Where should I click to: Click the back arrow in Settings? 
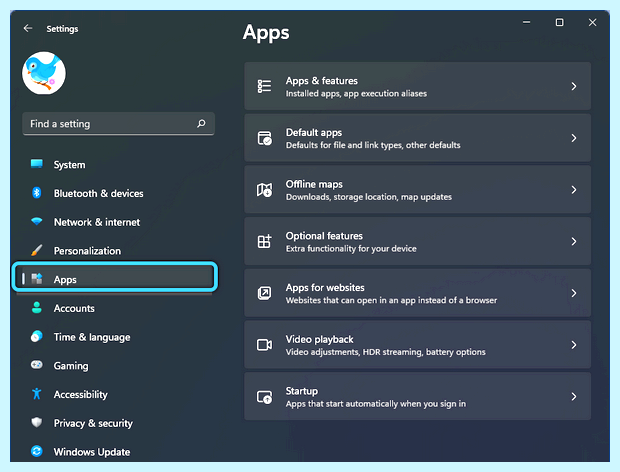point(28,28)
